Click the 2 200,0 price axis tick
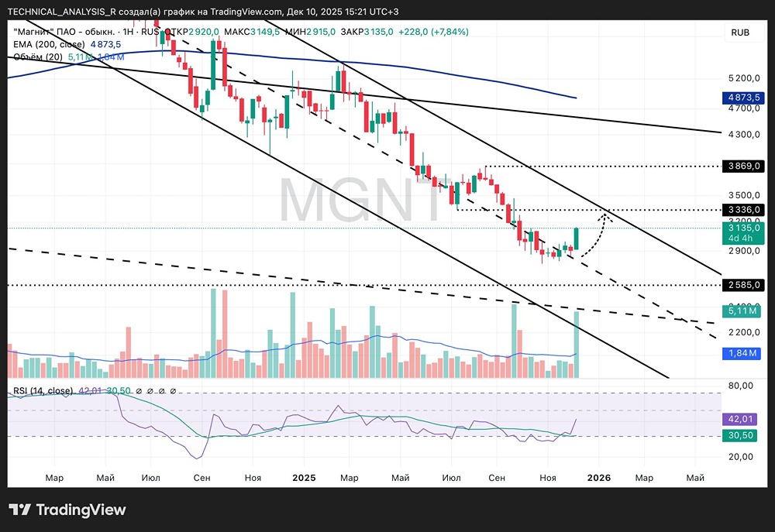Screen dimensions: 775x532 coord(744,332)
